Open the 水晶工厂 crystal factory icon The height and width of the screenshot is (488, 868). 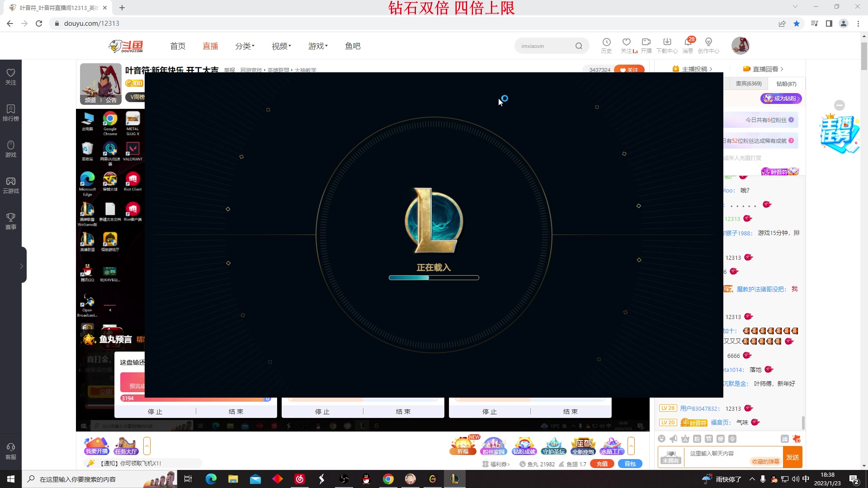[612, 446]
